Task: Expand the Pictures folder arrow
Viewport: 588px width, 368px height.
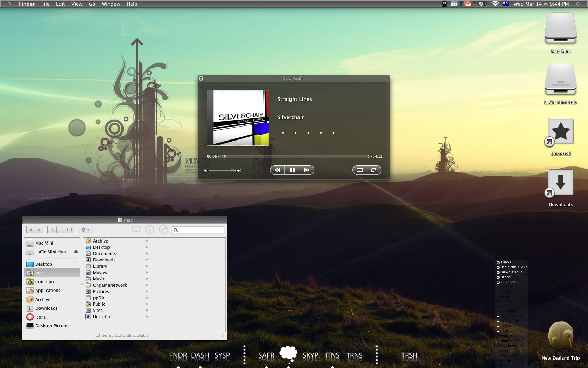Action: (147, 292)
